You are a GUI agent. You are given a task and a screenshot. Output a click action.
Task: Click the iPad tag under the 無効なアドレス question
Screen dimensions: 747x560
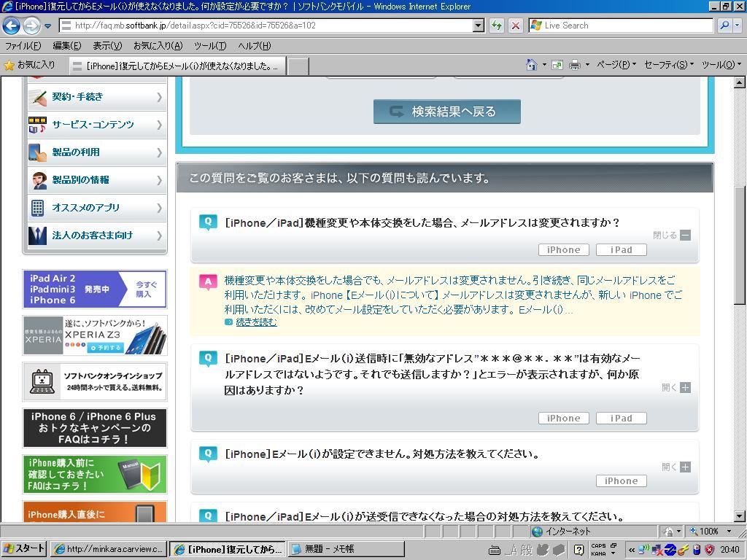tap(622, 418)
